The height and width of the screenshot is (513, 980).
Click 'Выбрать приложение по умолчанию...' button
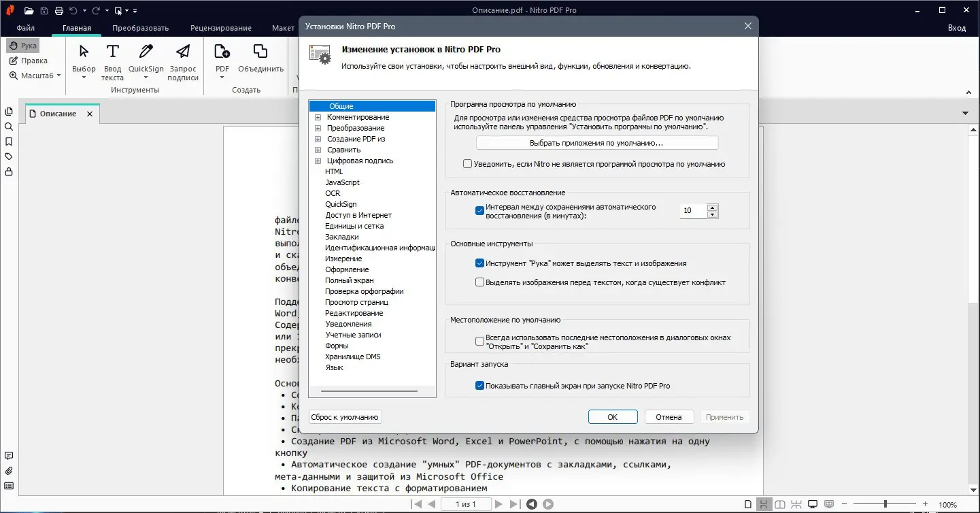(x=597, y=142)
